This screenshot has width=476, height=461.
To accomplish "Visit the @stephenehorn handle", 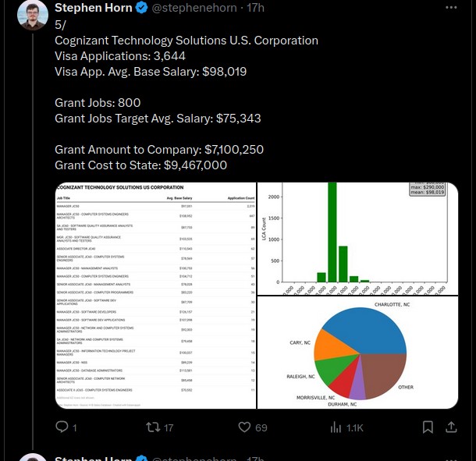I will 194,8.
